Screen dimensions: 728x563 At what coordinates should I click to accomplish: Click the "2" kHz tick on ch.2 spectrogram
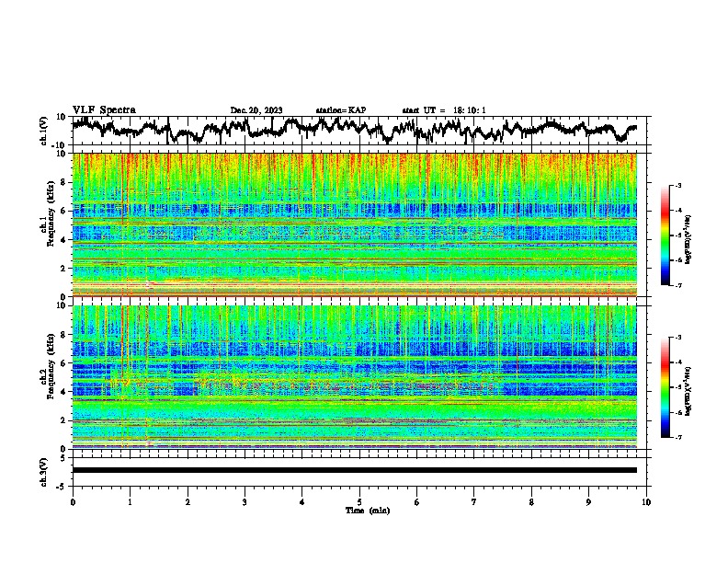tap(63, 420)
